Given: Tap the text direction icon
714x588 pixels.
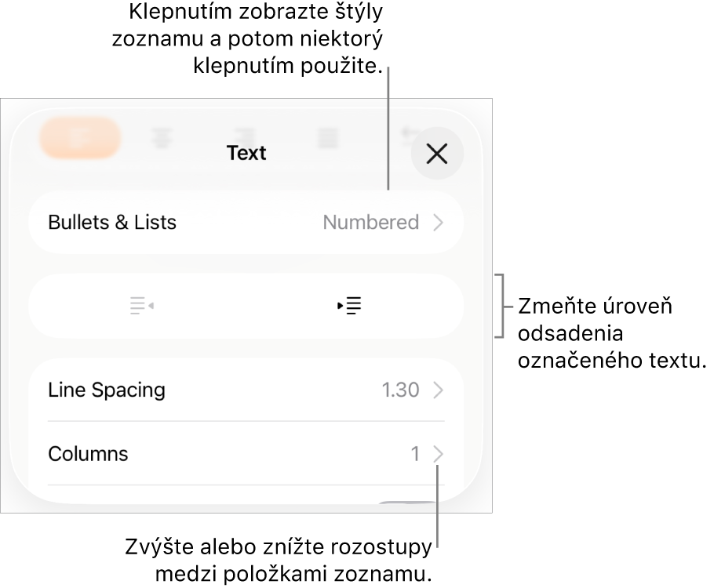Looking at the screenshot, I should (407, 135).
